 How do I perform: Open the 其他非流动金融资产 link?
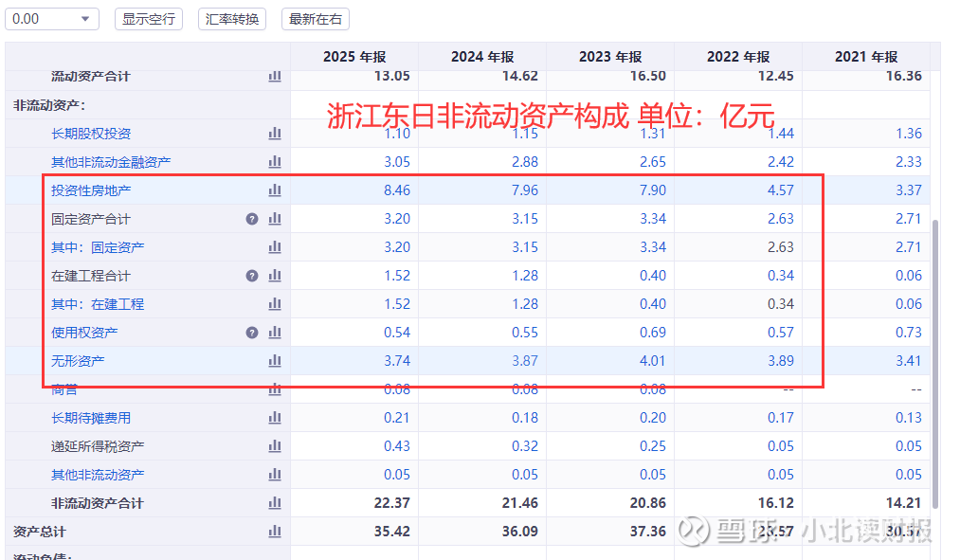pyautogui.click(x=111, y=162)
